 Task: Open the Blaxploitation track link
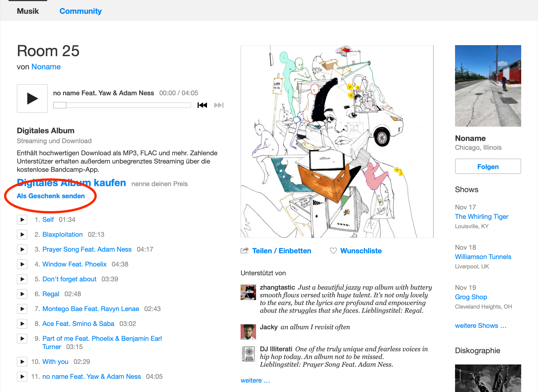[x=63, y=235]
